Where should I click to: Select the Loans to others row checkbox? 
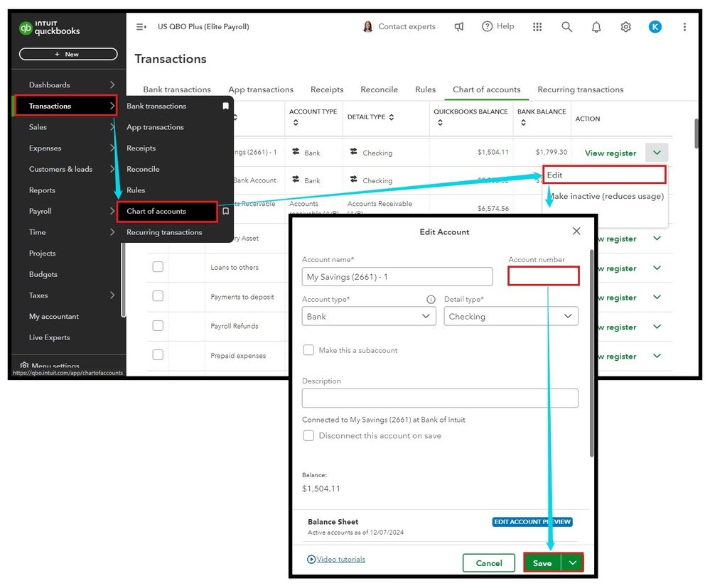click(158, 267)
